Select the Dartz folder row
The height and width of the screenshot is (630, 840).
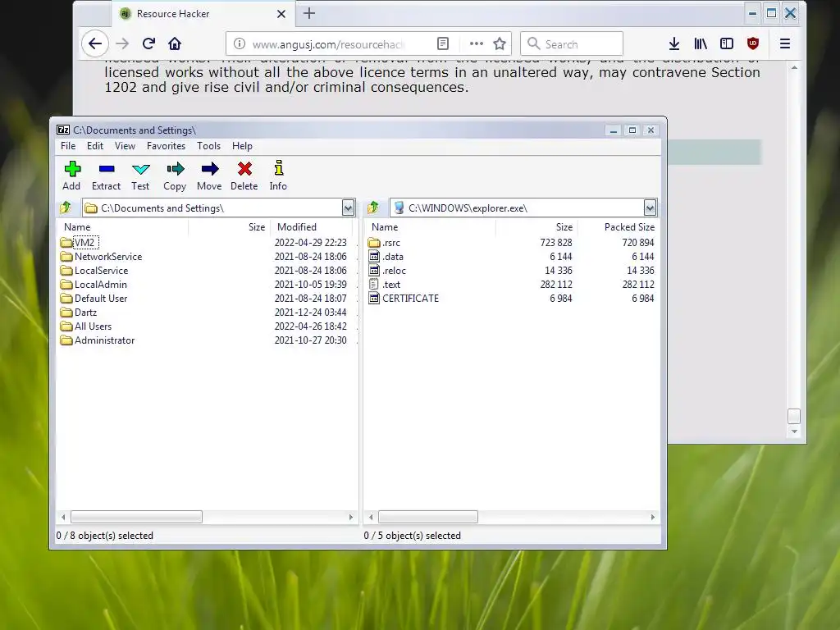208,313
